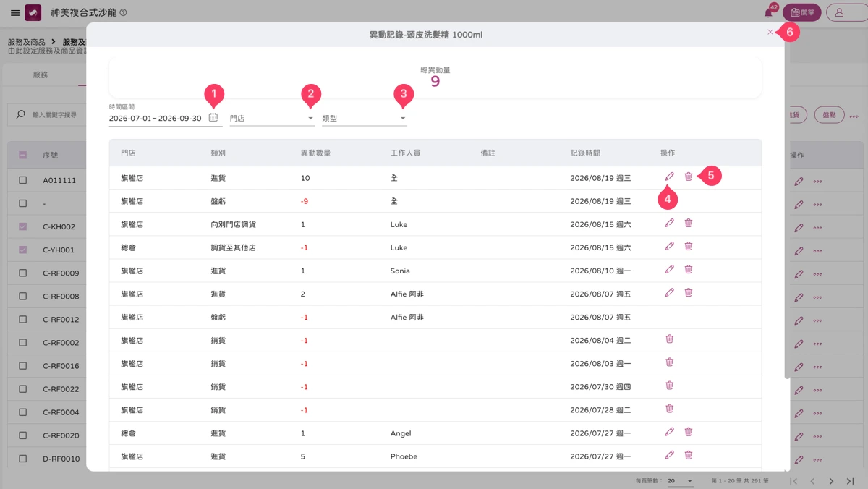Tick the checkbox for row C-RF0020

tap(23, 435)
